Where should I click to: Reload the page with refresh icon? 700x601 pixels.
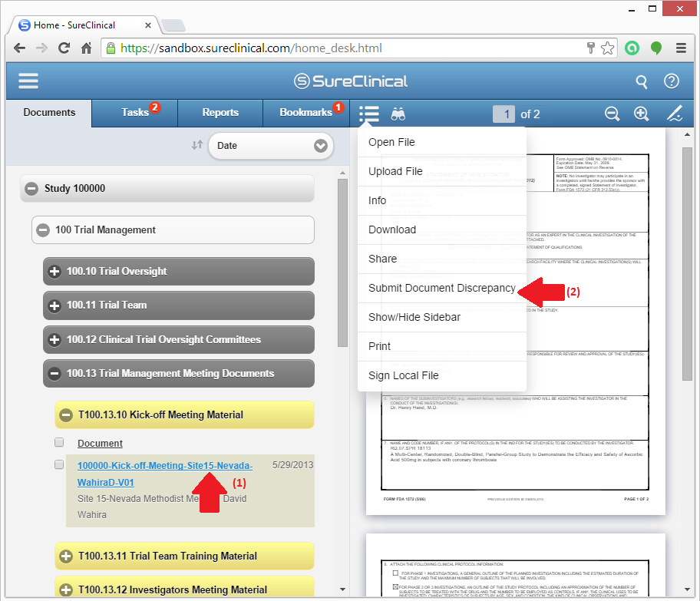coord(64,48)
